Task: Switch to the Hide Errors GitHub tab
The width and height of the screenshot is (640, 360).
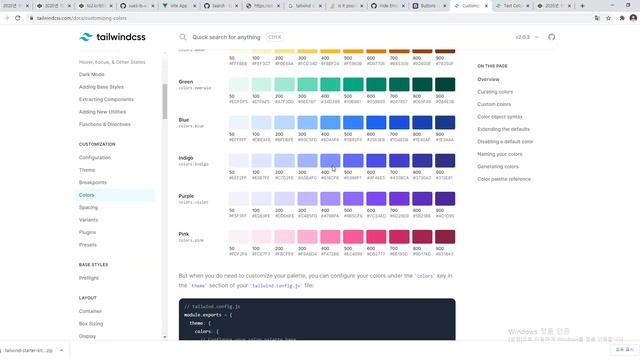Action: (x=387, y=6)
